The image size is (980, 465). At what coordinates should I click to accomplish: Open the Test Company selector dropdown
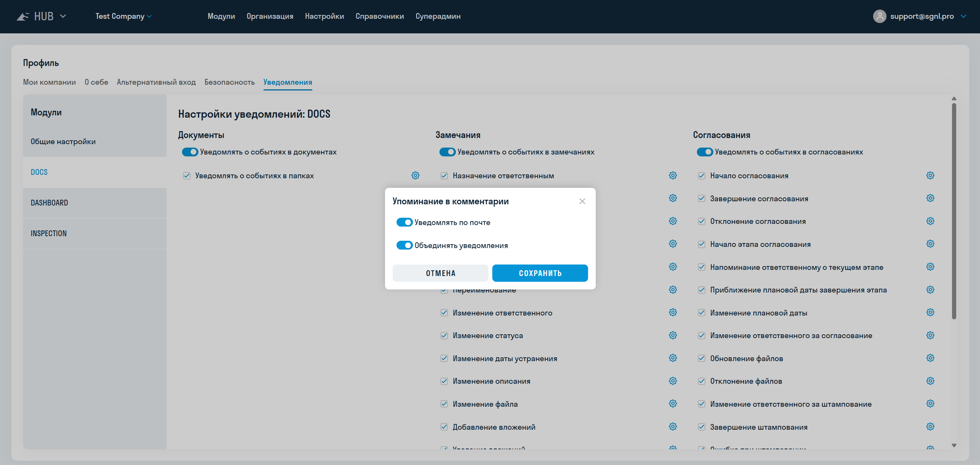click(124, 16)
